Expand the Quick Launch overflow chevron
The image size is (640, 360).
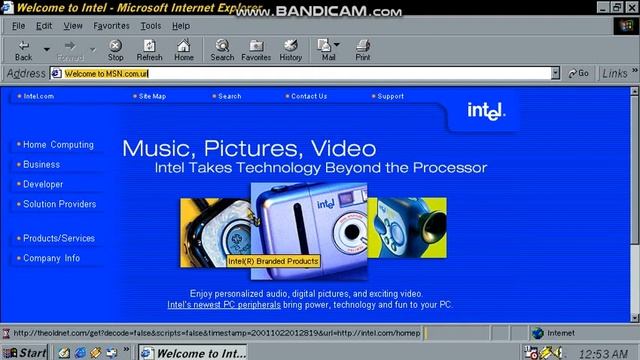(126, 349)
